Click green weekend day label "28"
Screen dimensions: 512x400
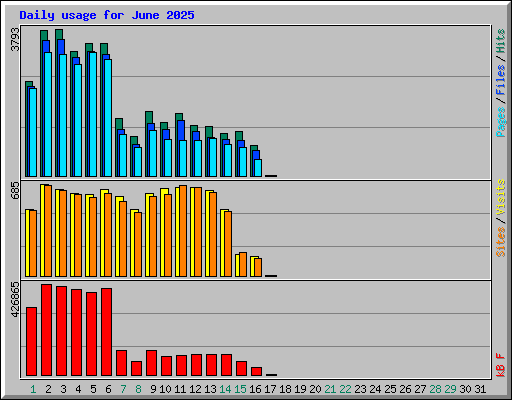click(x=435, y=389)
